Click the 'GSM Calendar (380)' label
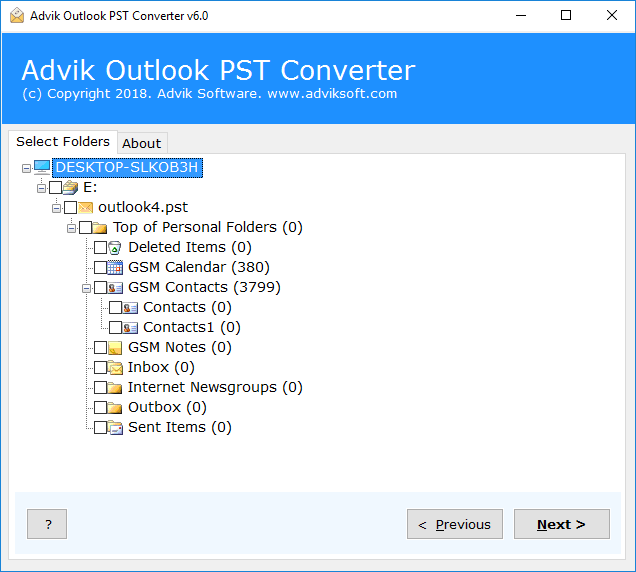636x572 pixels. [x=199, y=267]
